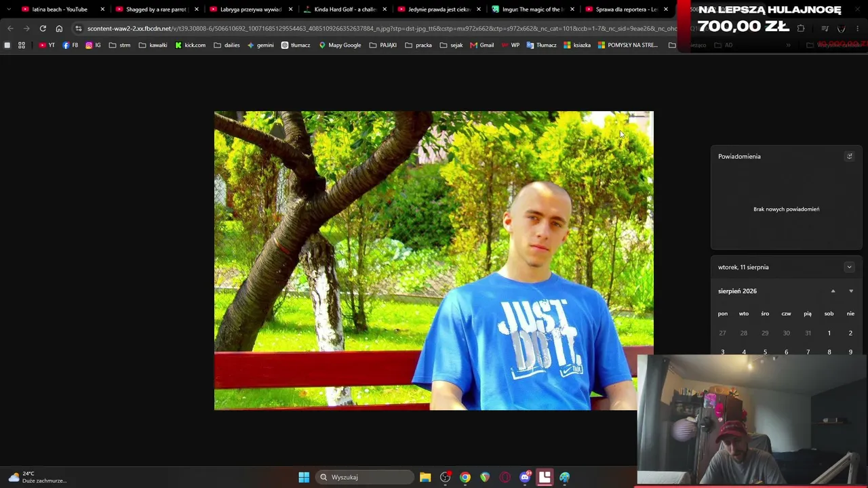The height and width of the screenshot is (488, 868).
Task: Open Paint from the taskbar
Action: click(x=564, y=477)
